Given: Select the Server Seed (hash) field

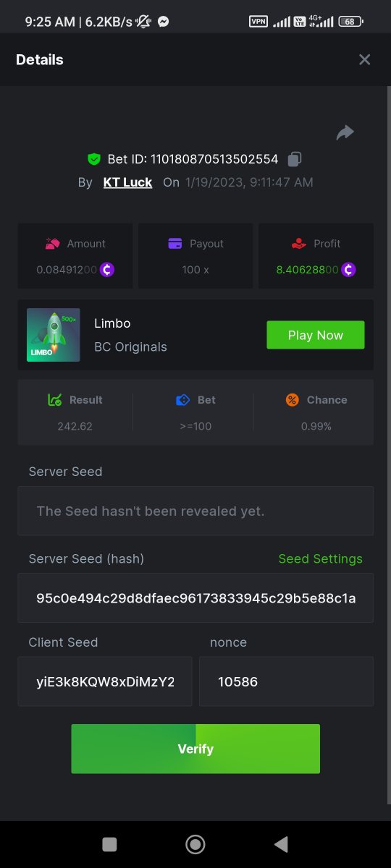Looking at the screenshot, I should [x=195, y=598].
